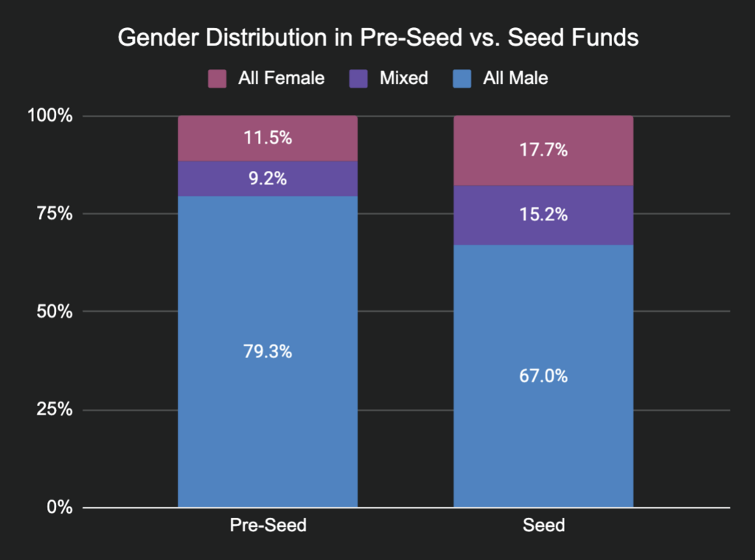Click the All Female legend color swatch
Image resolution: width=755 pixels, height=560 pixels.
click(218, 78)
